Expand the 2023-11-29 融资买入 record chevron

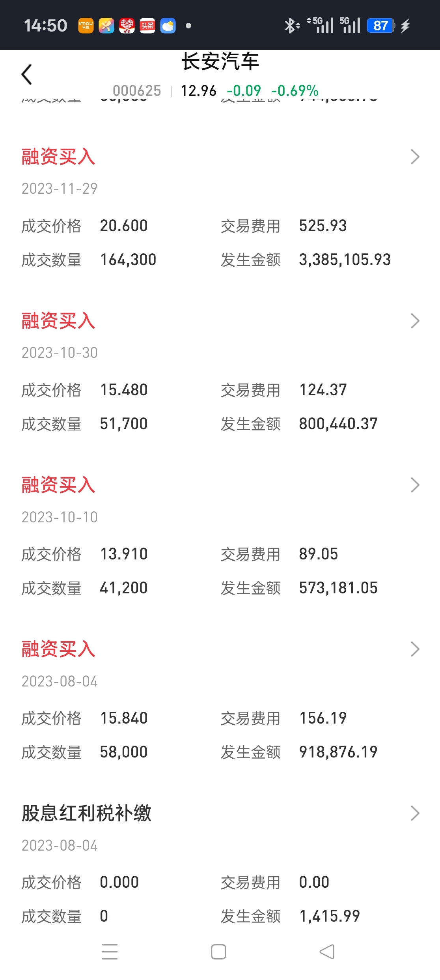[415, 157]
